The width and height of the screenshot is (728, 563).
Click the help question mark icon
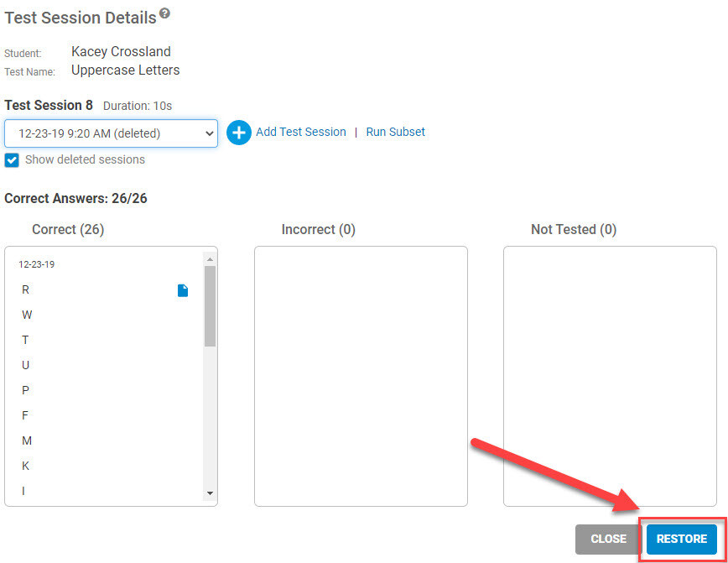[165, 13]
